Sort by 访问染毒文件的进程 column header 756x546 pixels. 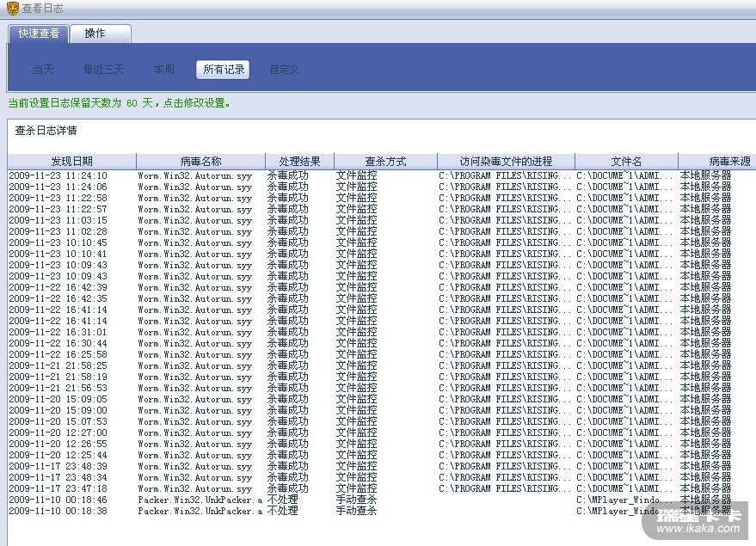click(506, 162)
